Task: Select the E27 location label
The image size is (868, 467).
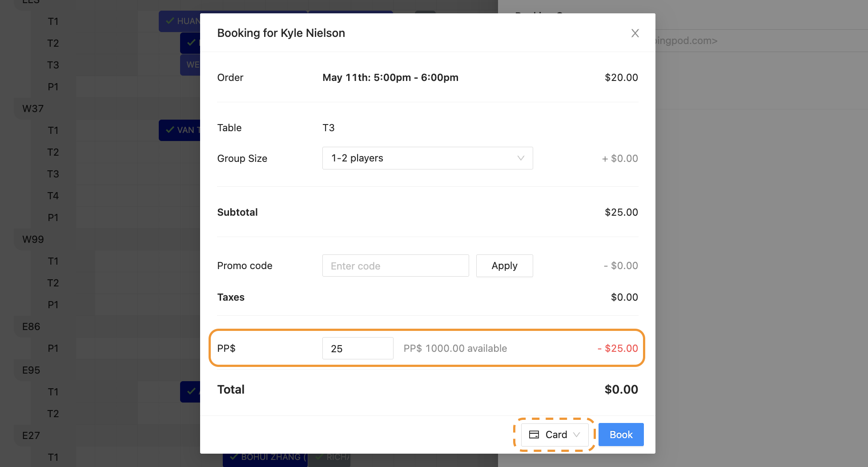Action: tap(31, 435)
